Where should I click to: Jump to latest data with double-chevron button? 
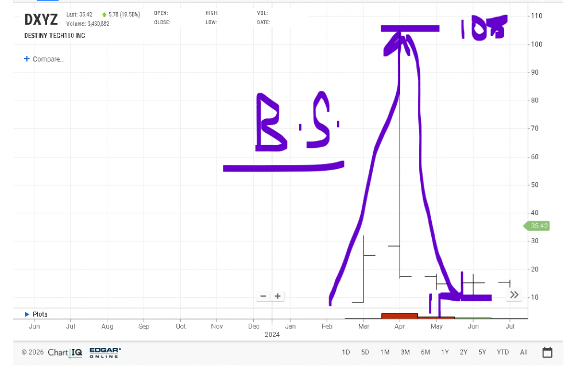(x=514, y=295)
